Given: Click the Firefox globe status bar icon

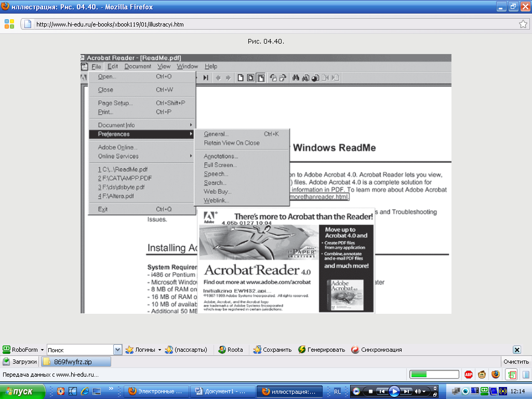Looking at the screenshot, I should click(496, 374).
